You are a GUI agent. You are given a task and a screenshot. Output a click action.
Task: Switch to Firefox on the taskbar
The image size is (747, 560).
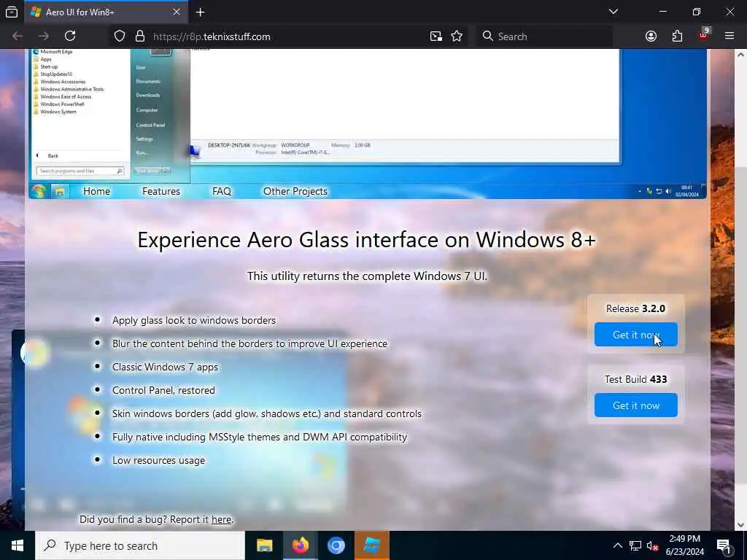coord(300,545)
